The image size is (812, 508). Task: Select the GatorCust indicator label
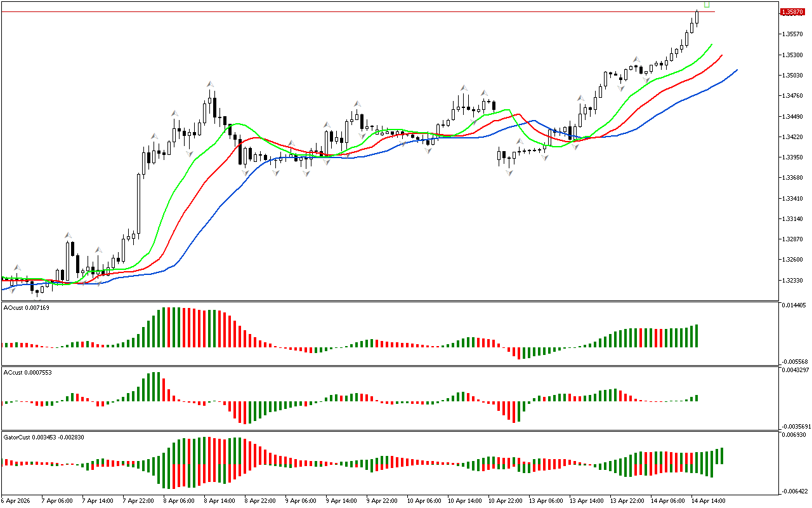click(x=43, y=438)
